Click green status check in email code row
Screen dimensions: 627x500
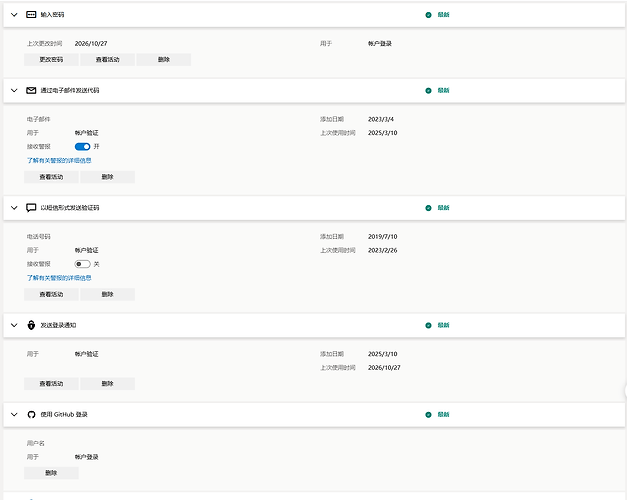point(428,90)
